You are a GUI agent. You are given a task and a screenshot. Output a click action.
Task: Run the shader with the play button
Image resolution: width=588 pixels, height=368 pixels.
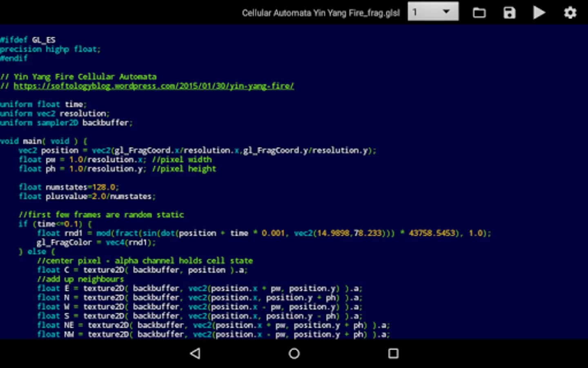(x=539, y=13)
